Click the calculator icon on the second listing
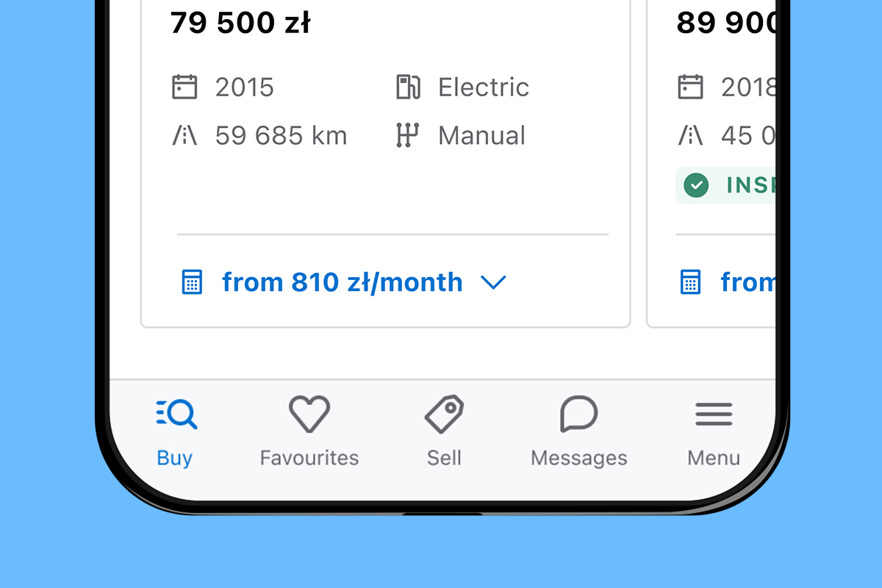Image resolution: width=882 pixels, height=588 pixels. click(689, 281)
